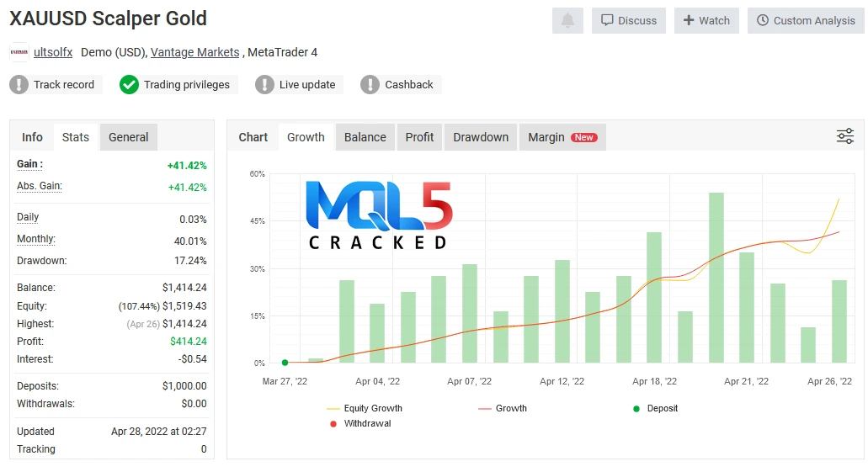Open the chart settings sliders icon
The height and width of the screenshot is (472, 868).
pos(844,136)
